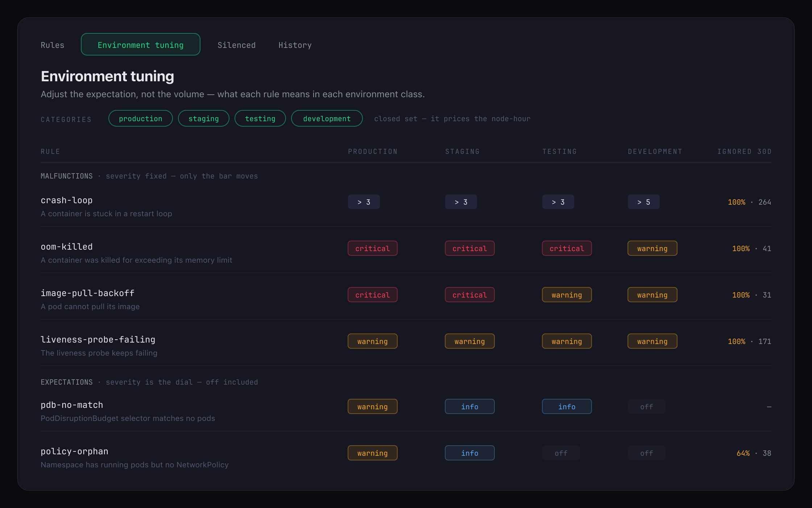Screen dimensions: 812x508
Task: Change policy-orphan production severity warning
Action: 373,453
